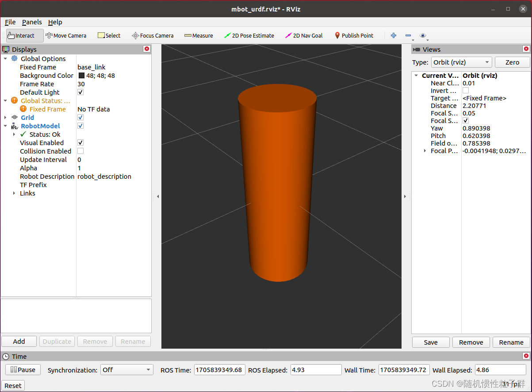The width and height of the screenshot is (532, 392).
Task: Select the Interact tool
Action: [25, 35]
